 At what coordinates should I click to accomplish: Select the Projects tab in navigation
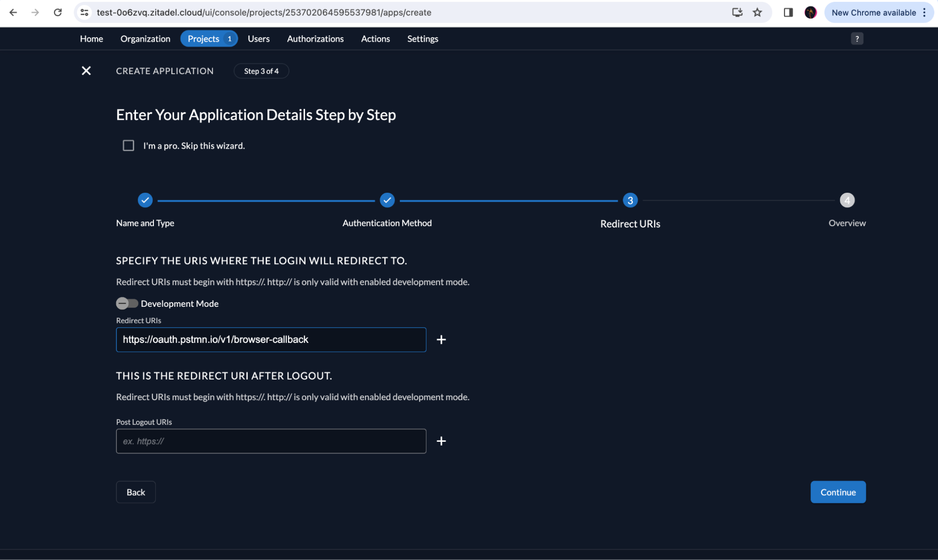203,38
